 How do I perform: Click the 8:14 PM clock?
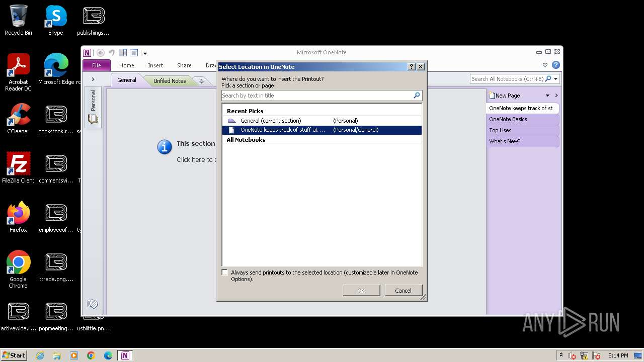click(x=618, y=355)
